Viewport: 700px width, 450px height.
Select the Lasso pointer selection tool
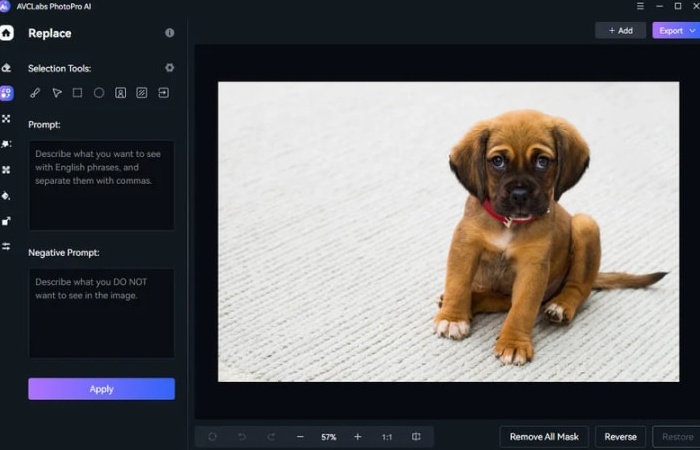click(57, 93)
